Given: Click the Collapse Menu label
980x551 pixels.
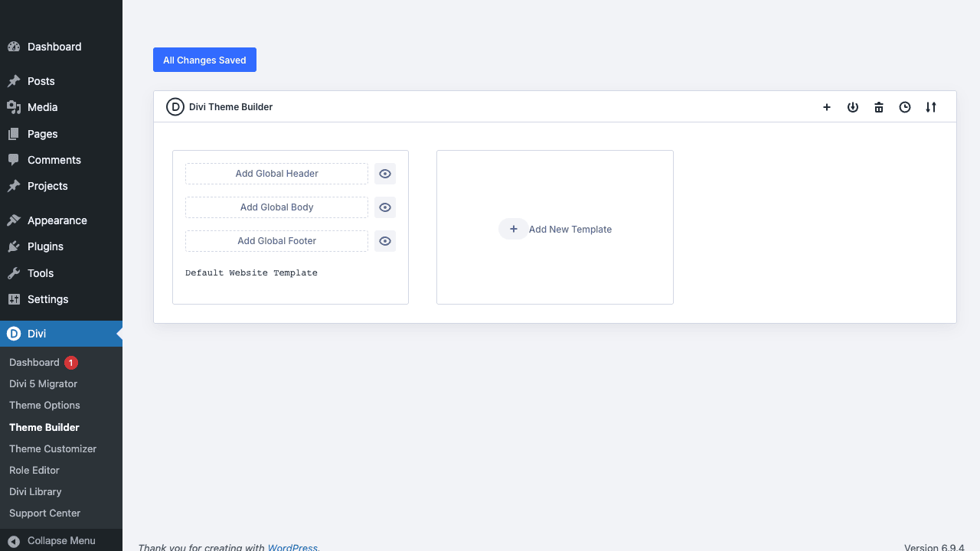Looking at the screenshot, I should [x=61, y=541].
